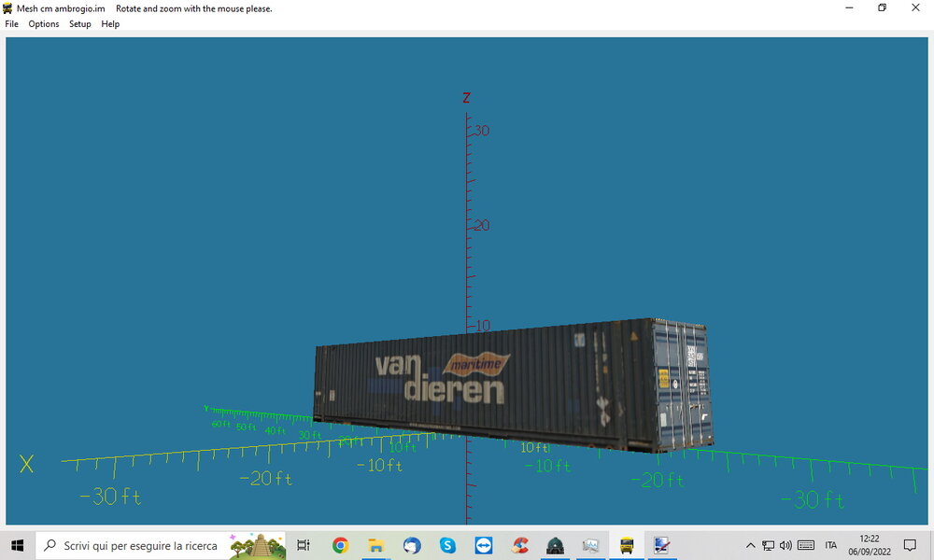Open the notification center
Viewport: 934px width, 560px height.
point(910,545)
